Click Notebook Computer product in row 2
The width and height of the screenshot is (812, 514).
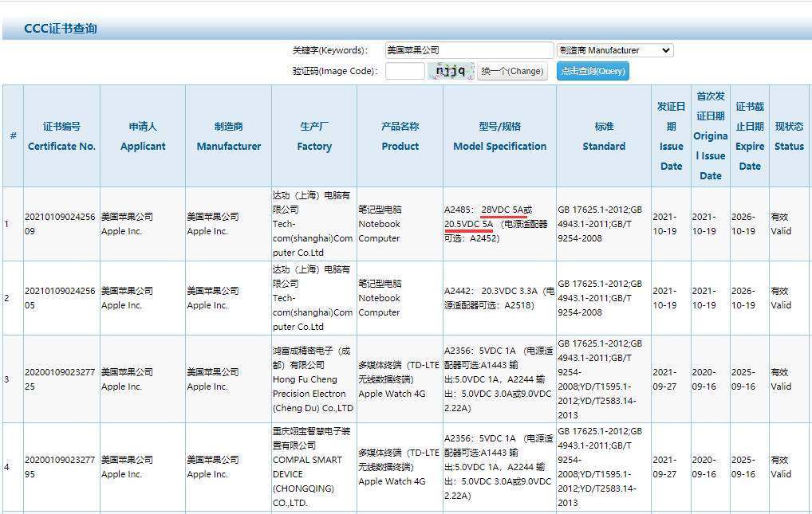pyautogui.click(x=380, y=297)
